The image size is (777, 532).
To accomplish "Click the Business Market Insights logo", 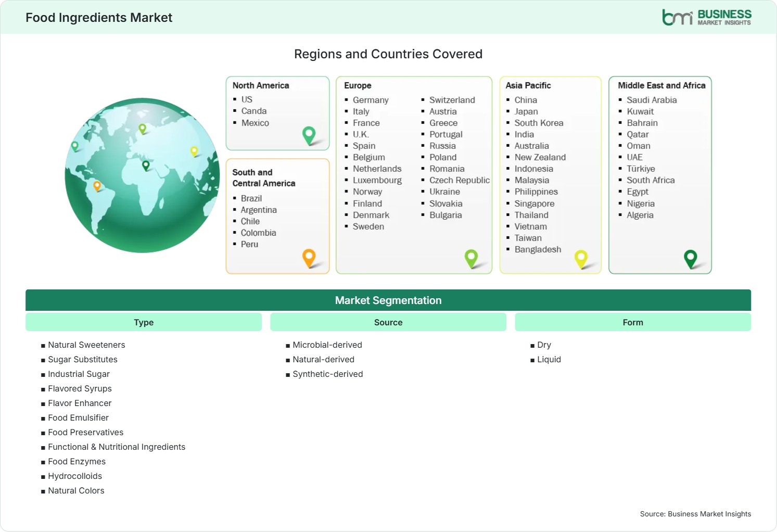I will pyautogui.click(x=707, y=17).
